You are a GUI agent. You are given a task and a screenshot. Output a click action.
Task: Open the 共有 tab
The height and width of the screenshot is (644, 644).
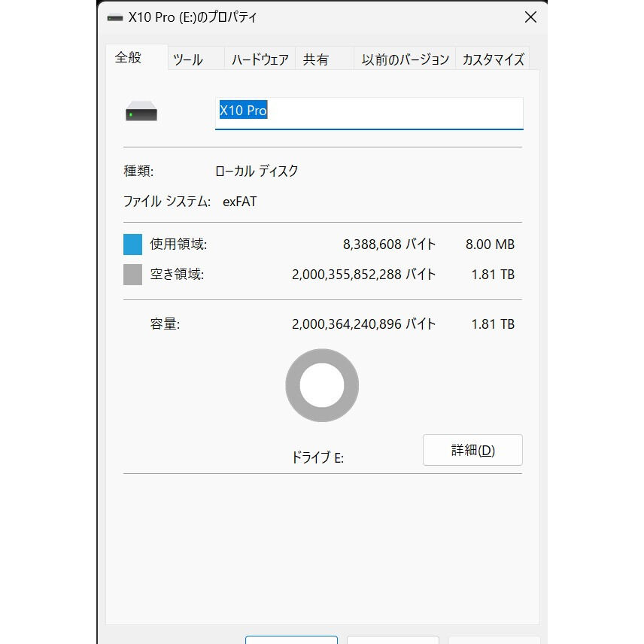pos(324,59)
